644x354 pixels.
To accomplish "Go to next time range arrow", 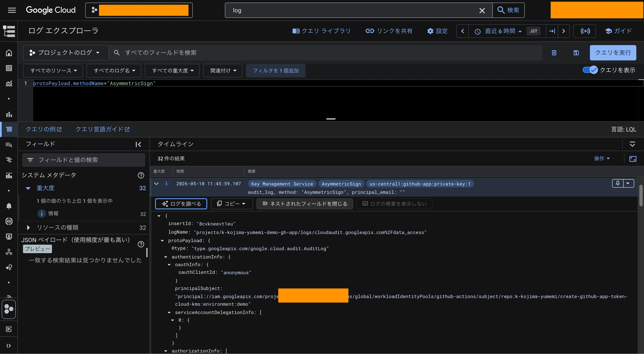I will [563, 31].
